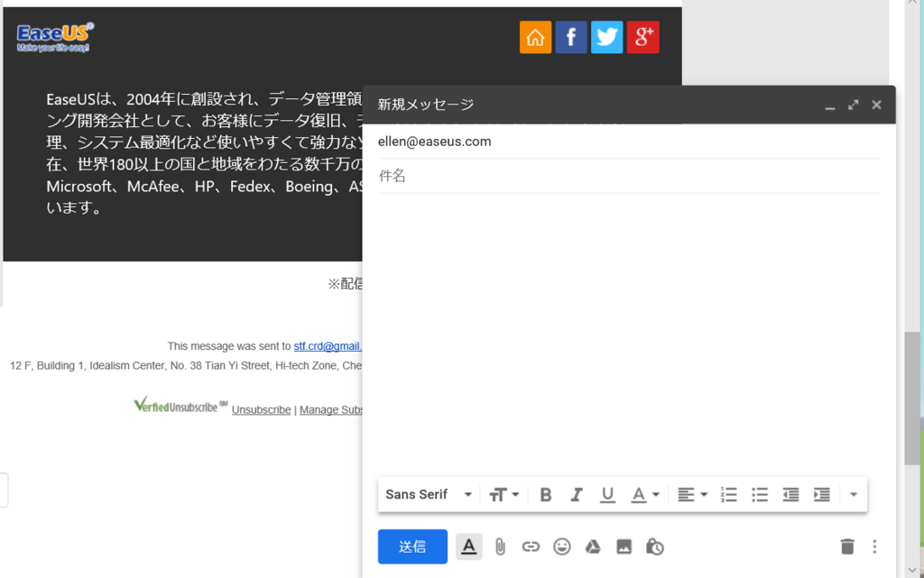Open the font size dropdown

tap(504, 494)
